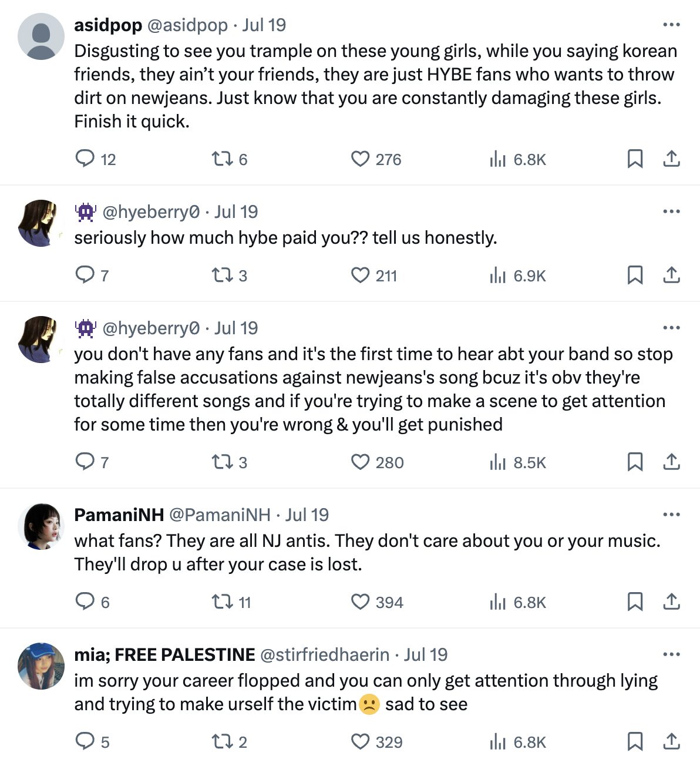
Task: Reply to PamaniNH's tweet
Action: (x=85, y=602)
